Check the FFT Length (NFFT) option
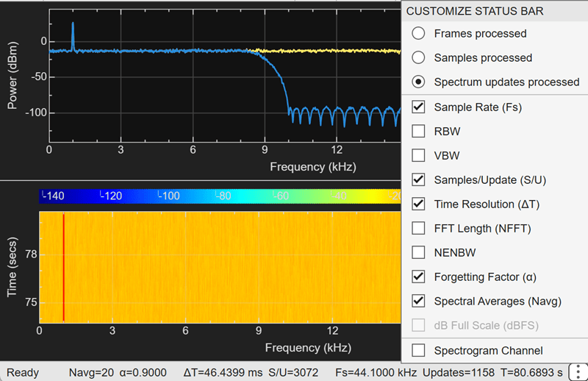Screen dimensions: 588x381 (418, 228)
